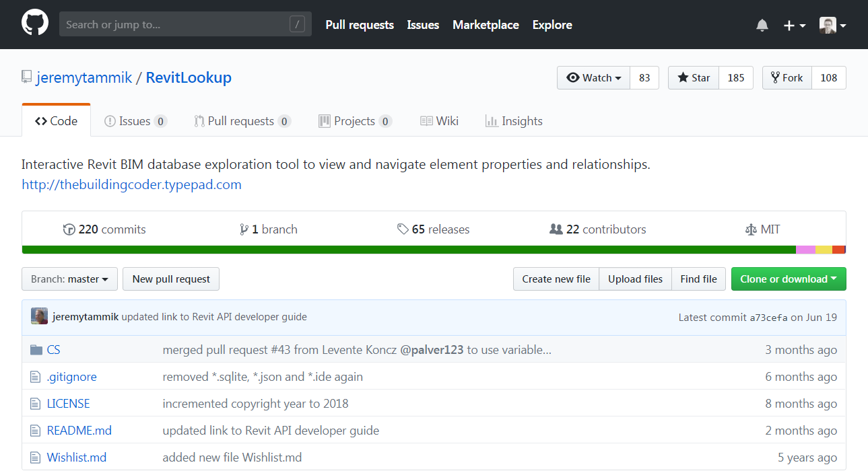Viewport: 868px width, 473px height.
Task: Open the .gitignore file
Action: pyautogui.click(x=72, y=377)
